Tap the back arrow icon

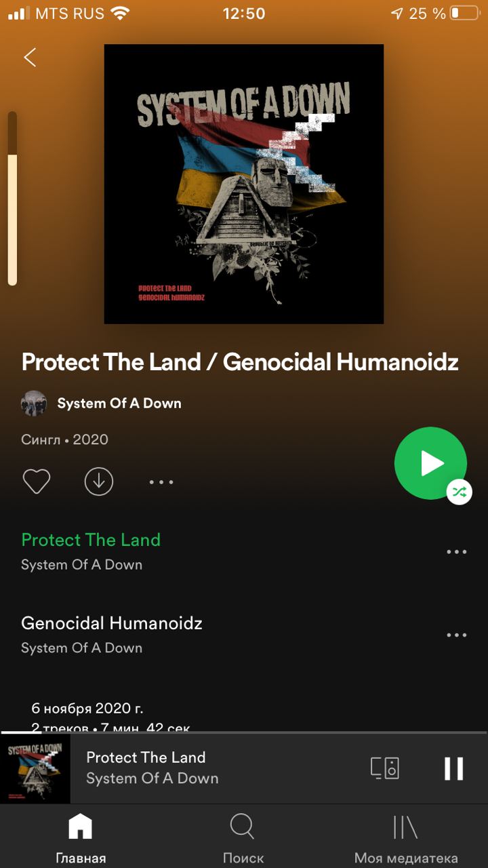pos(30,58)
